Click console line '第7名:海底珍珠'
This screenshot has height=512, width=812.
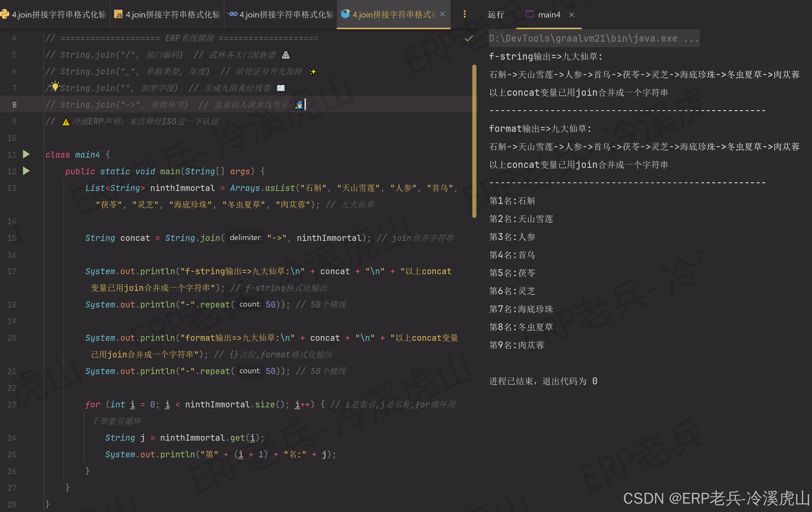(x=521, y=309)
